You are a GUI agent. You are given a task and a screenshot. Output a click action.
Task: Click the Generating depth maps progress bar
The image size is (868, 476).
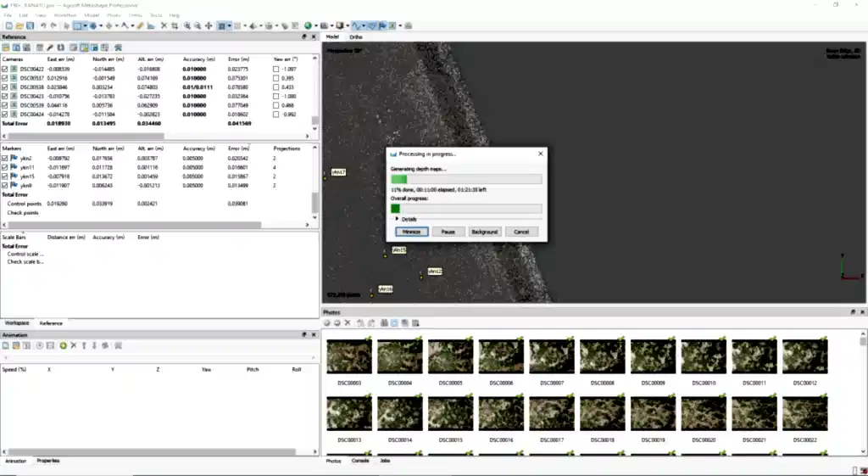pos(465,179)
